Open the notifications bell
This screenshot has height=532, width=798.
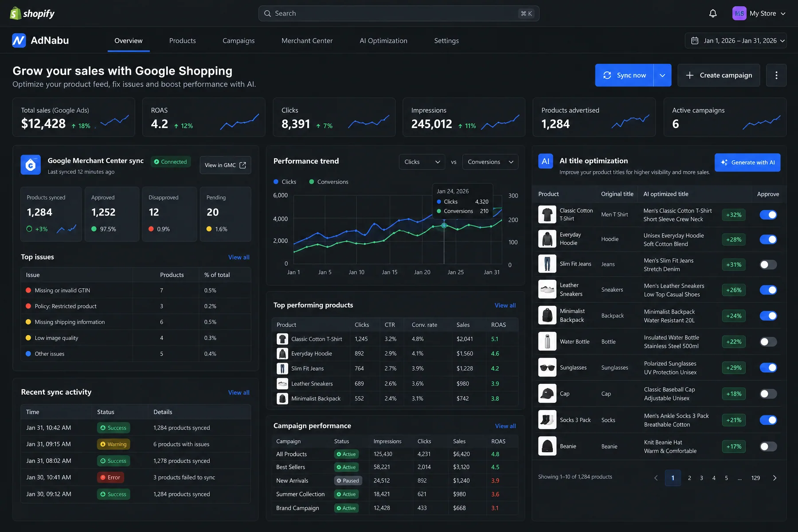click(713, 13)
